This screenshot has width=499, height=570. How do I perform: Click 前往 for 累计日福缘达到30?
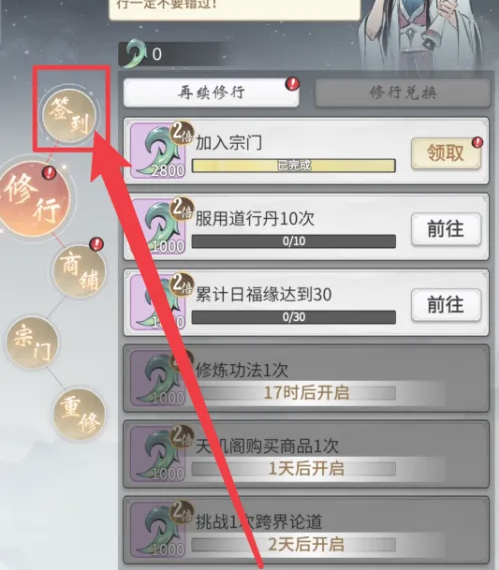[446, 305]
